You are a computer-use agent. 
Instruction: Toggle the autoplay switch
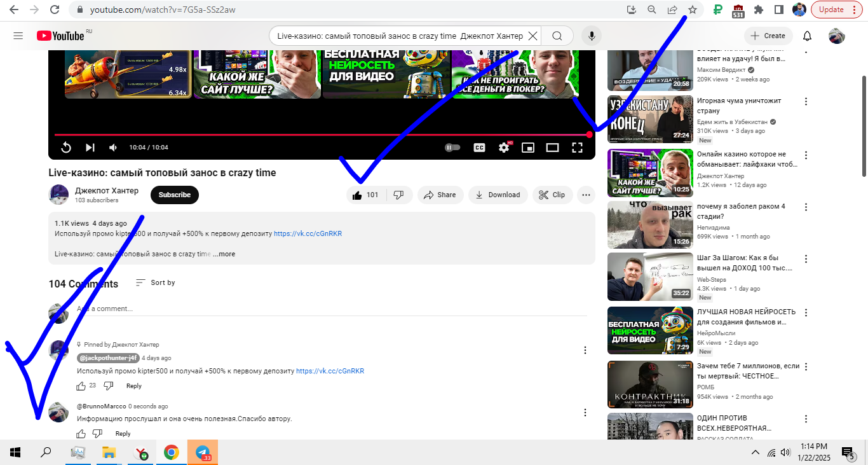pyautogui.click(x=452, y=148)
